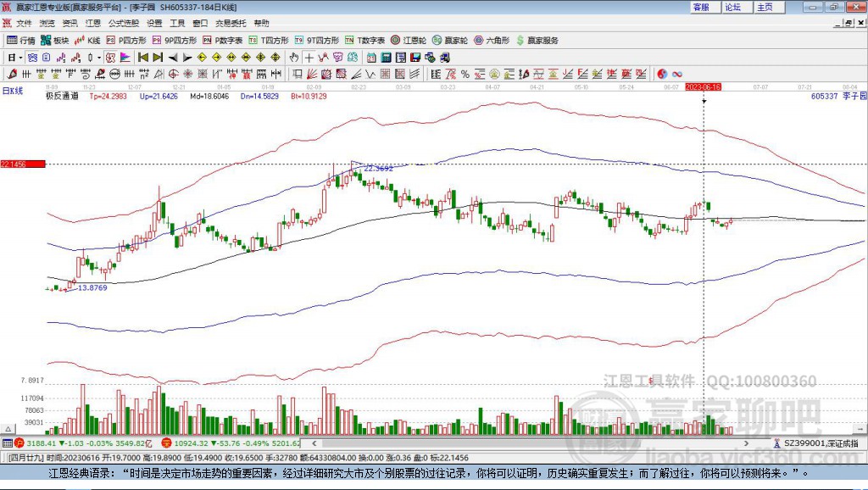Click the Shanghai index 3188.41 status entry
The height and width of the screenshot is (490, 868).
click(83, 443)
